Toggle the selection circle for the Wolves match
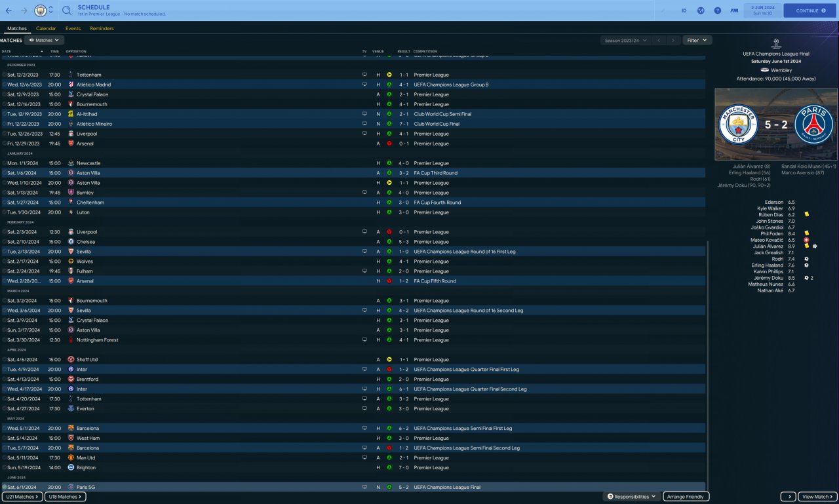 [x=5, y=262]
